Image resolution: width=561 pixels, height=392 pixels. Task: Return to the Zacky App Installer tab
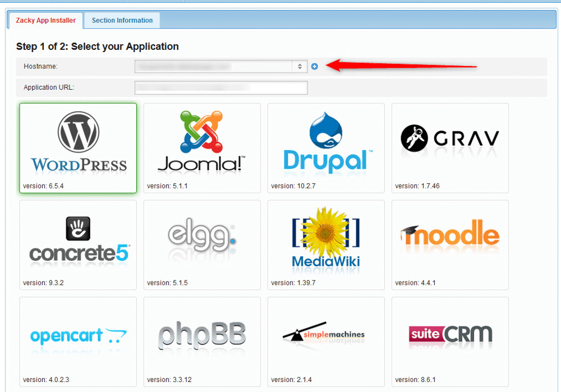(x=45, y=20)
